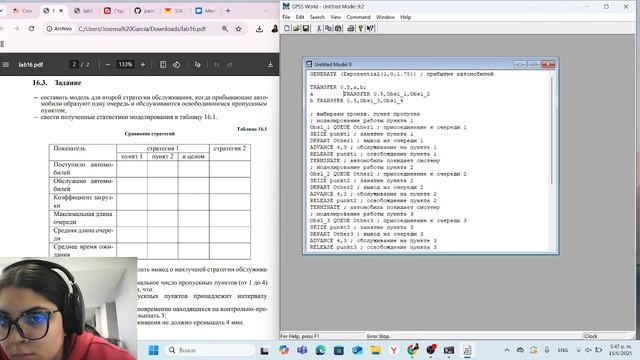Screen dimensions: 640x360
Task: Click the Cut scissors icon in GPSS toolbar
Action: (x=319, y=28)
